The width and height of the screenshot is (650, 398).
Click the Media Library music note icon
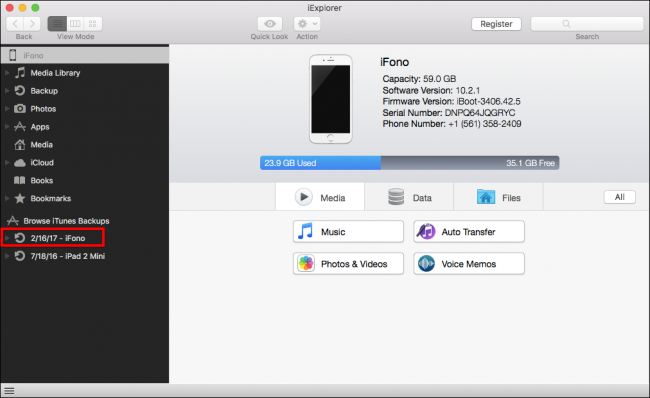coord(20,73)
